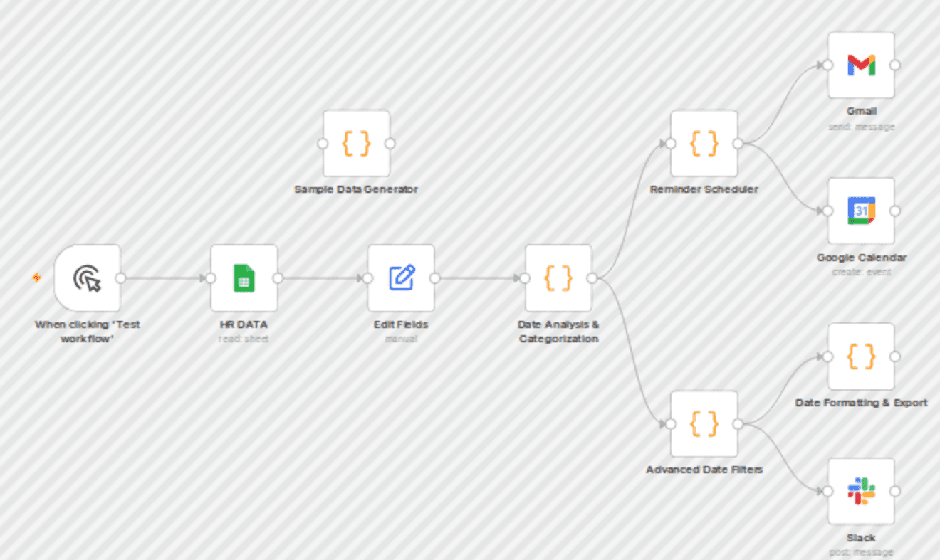Click the "post: message" subtitle

click(x=861, y=552)
